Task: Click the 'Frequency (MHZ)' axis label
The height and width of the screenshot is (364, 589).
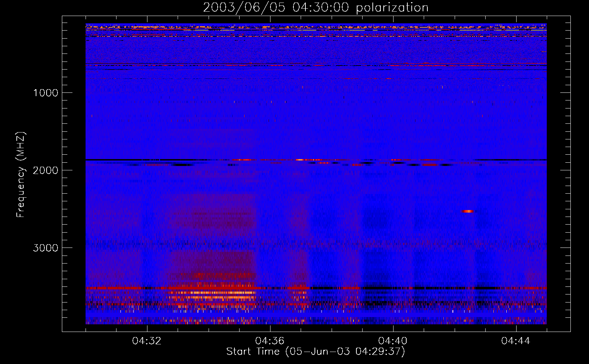Action: pyautogui.click(x=21, y=174)
